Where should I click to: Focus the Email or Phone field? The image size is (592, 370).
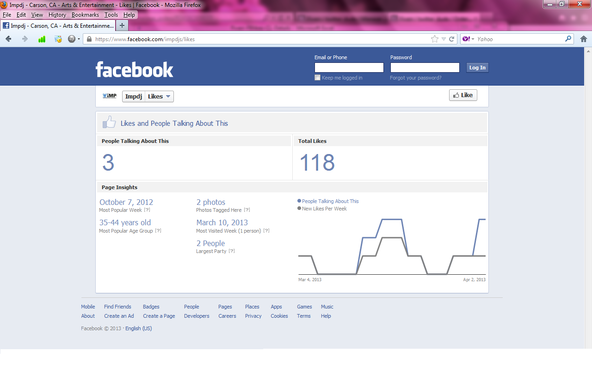(349, 68)
